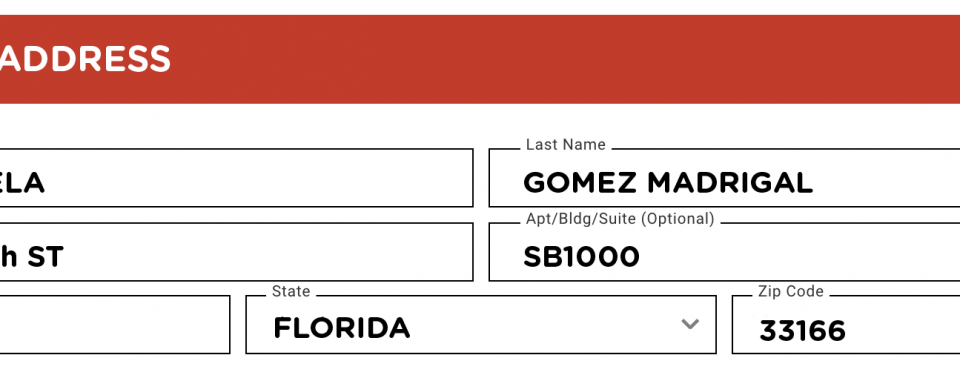Expand the State dropdown chevron arrow
The width and height of the screenshot is (960, 375).
(x=690, y=324)
